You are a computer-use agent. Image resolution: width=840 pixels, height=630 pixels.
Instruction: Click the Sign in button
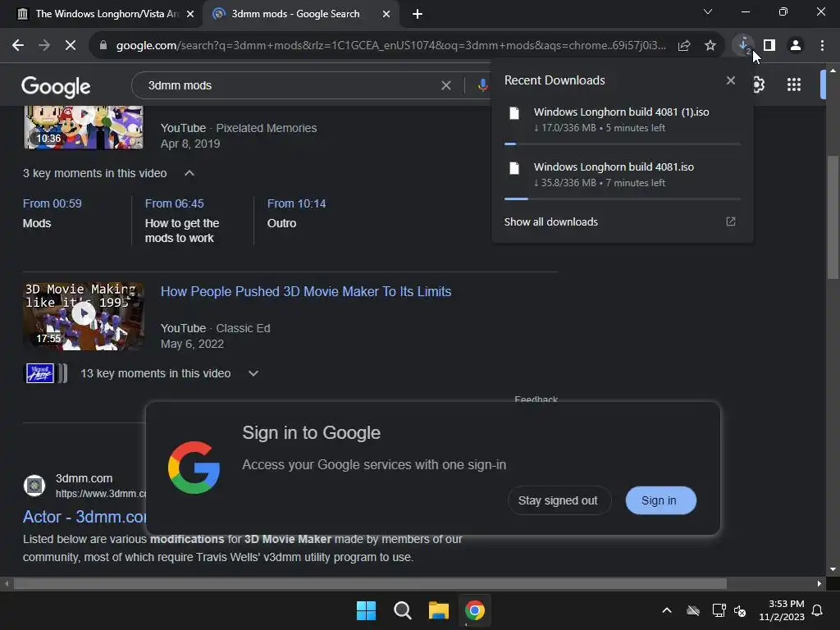[660, 500]
